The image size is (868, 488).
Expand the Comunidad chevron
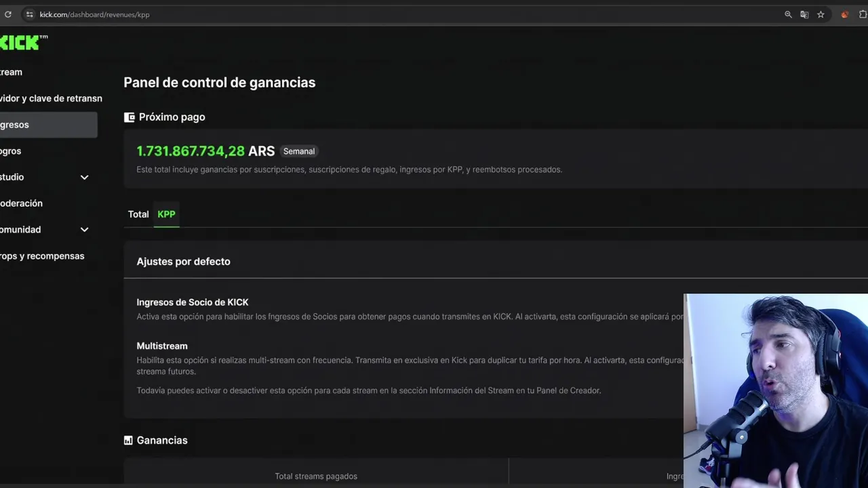click(x=85, y=230)
